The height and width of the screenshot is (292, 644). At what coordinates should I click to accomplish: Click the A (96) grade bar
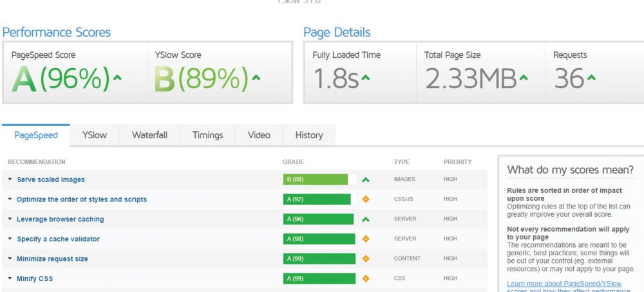pos(319,219)
